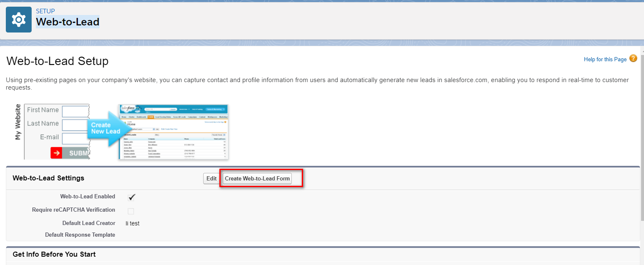This screenshot has height=265, width=644.
Task: Click Default Response Template label
Action: tap(80, 235)
